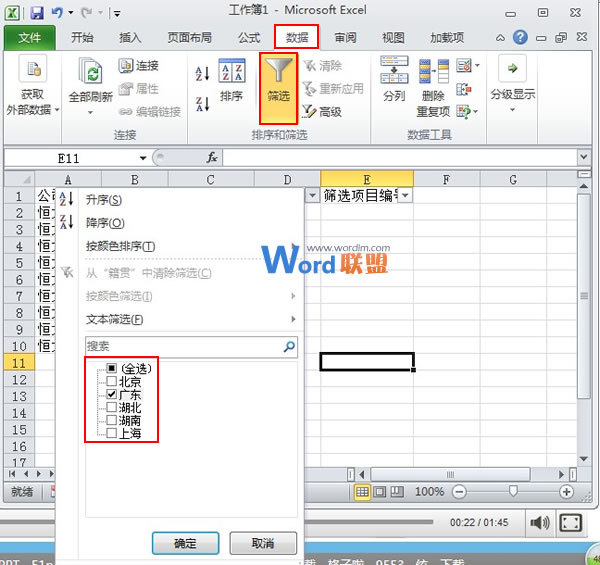Click the Get External Data (获取外部数据) icon

pyautogui.click(x=33, y=72)
